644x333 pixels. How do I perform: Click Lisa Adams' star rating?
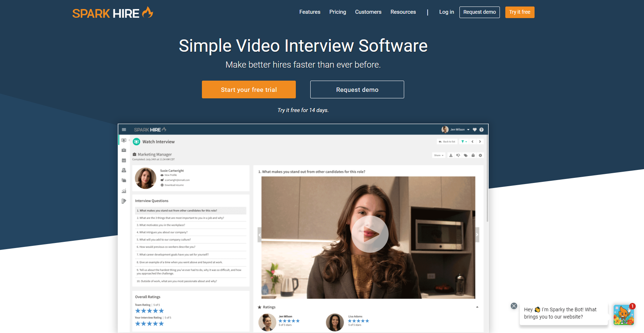359,321
